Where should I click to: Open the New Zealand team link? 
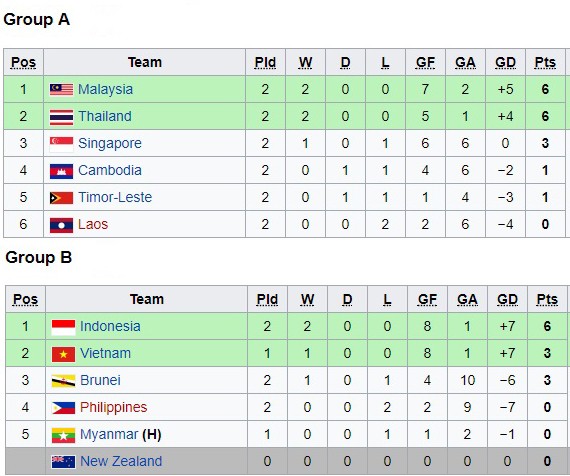121,461
